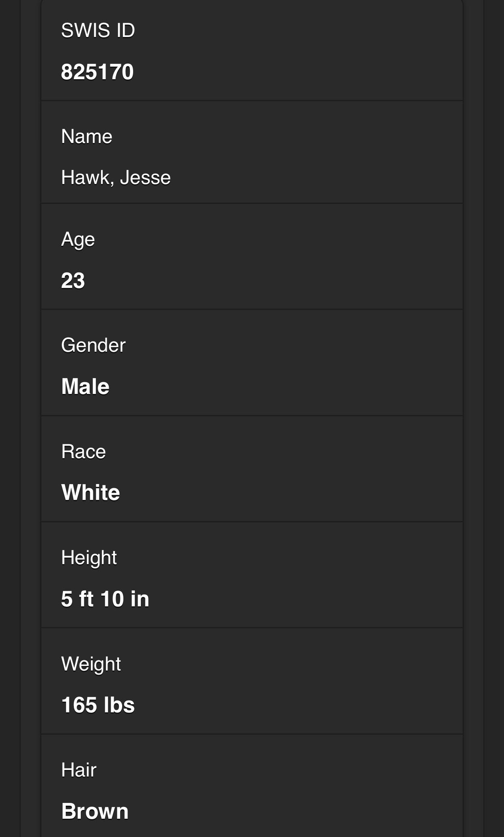The height and width of the screenshot is (837, 504).
Task: Click the Gender label
Action: 93,345
